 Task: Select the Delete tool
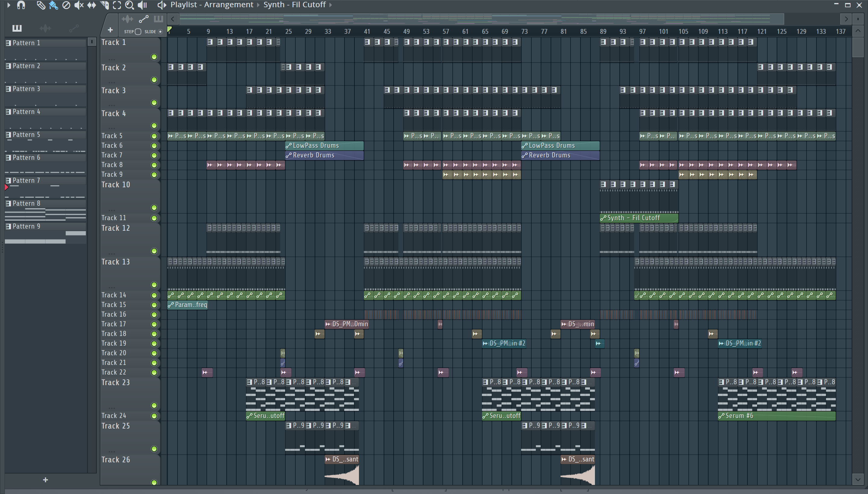click(x=66, y=5)
